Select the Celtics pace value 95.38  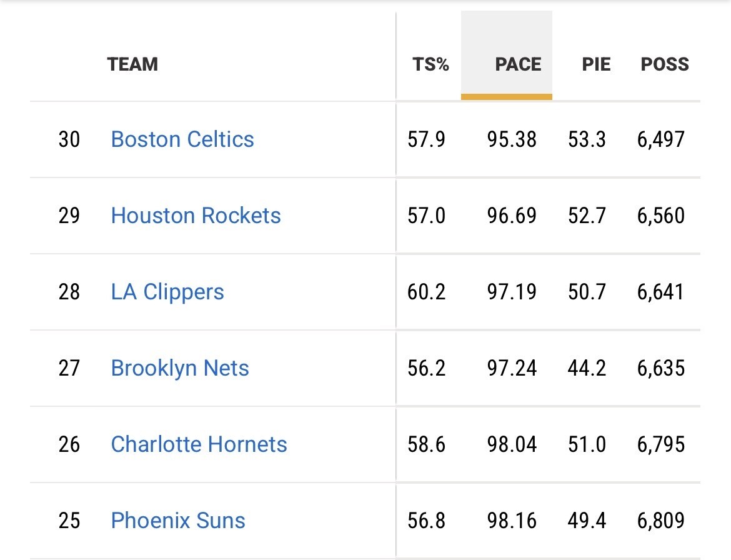512,139
